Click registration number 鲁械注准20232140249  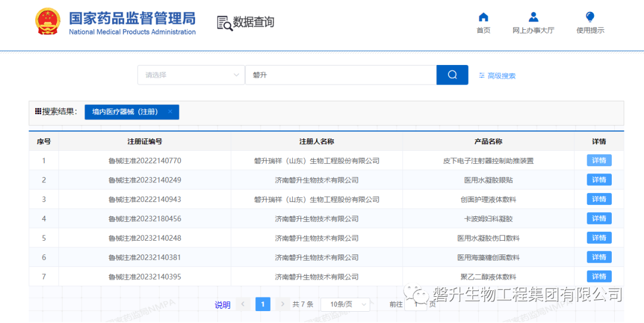pos(144,180)
